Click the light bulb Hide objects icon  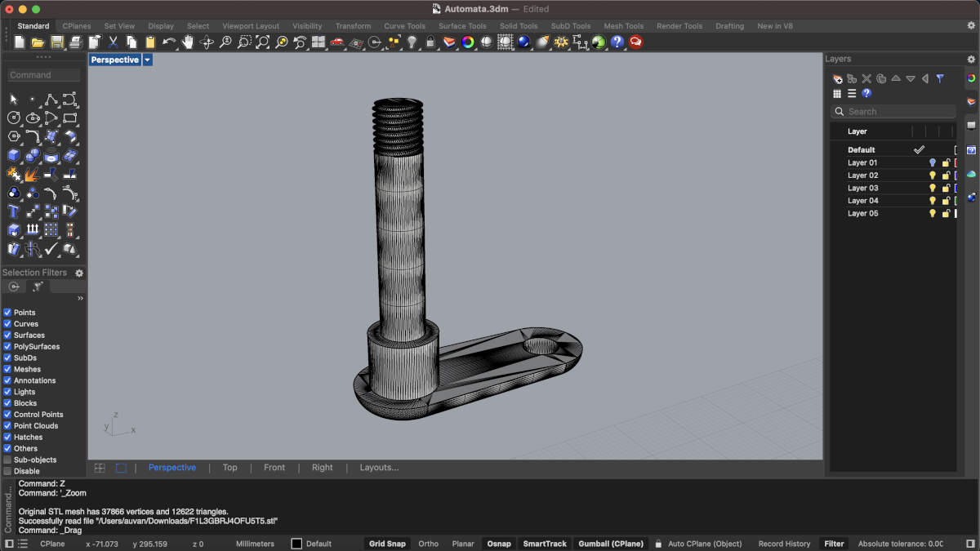412,42
